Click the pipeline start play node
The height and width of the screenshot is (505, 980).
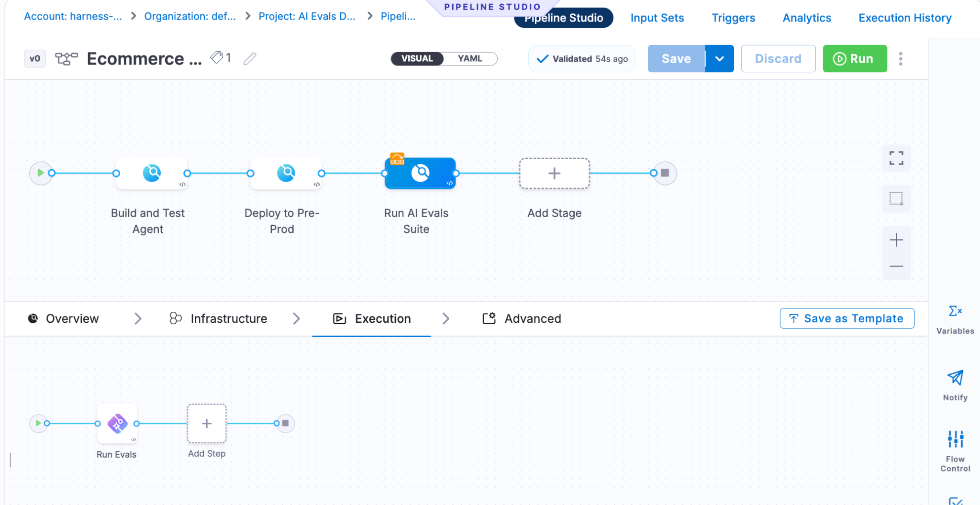click(x=41, y=173)
